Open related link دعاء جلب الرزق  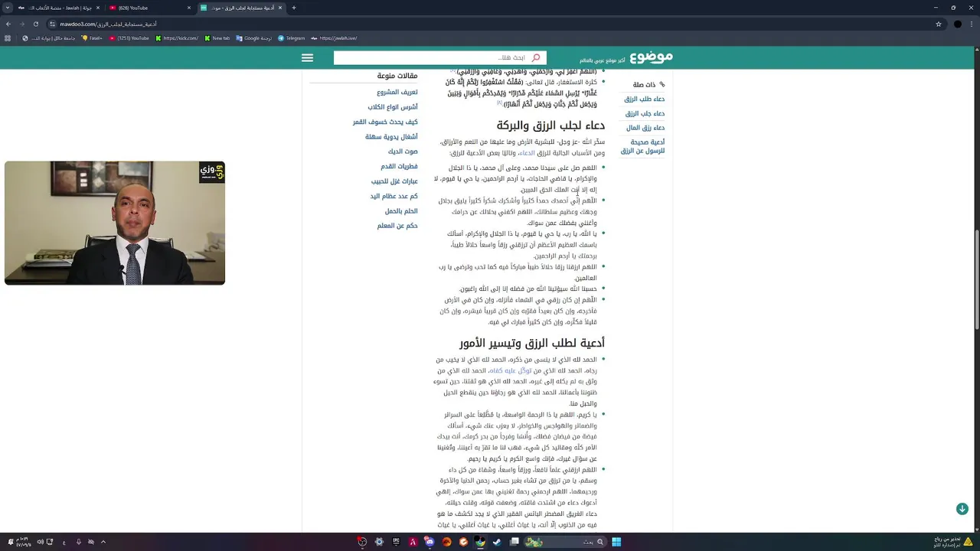[645, 113]
